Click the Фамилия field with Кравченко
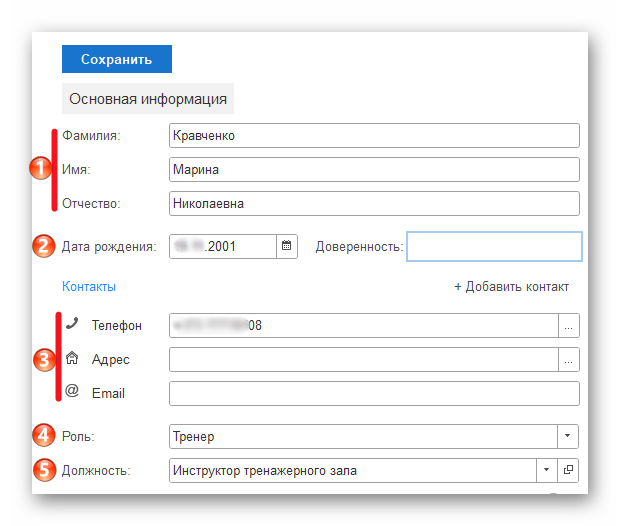 click(x=374, y=136)
